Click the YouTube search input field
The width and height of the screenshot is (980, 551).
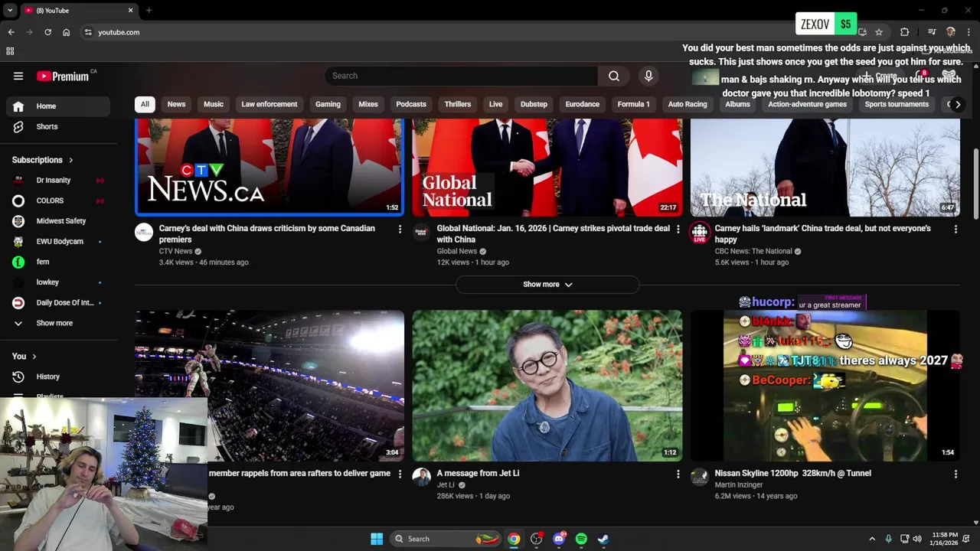point(462,76)
